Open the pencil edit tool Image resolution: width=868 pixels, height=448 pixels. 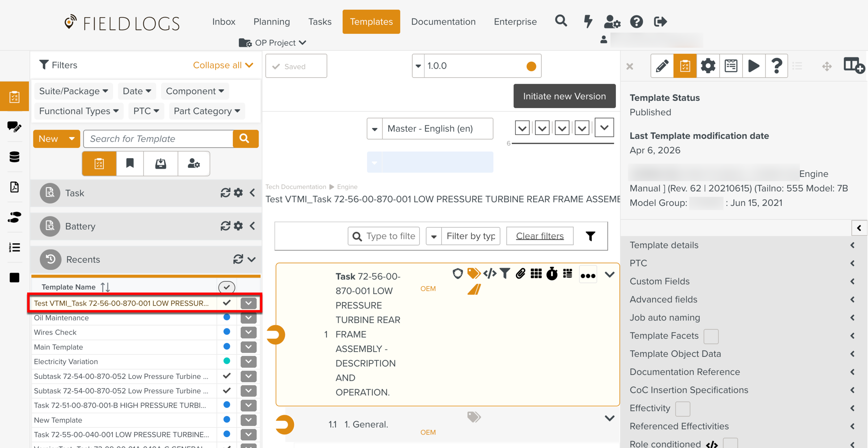point(662,66)
